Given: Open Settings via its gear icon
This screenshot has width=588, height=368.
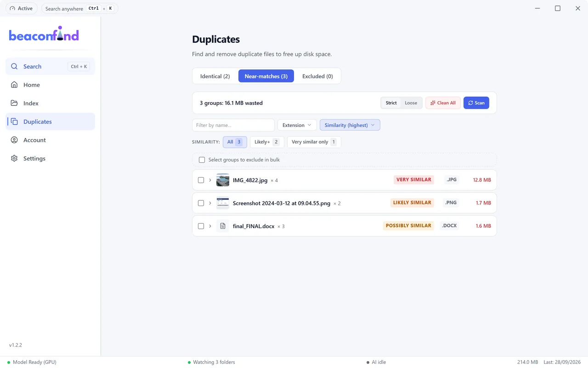Looking at the screenshot, I should [14, 158].
